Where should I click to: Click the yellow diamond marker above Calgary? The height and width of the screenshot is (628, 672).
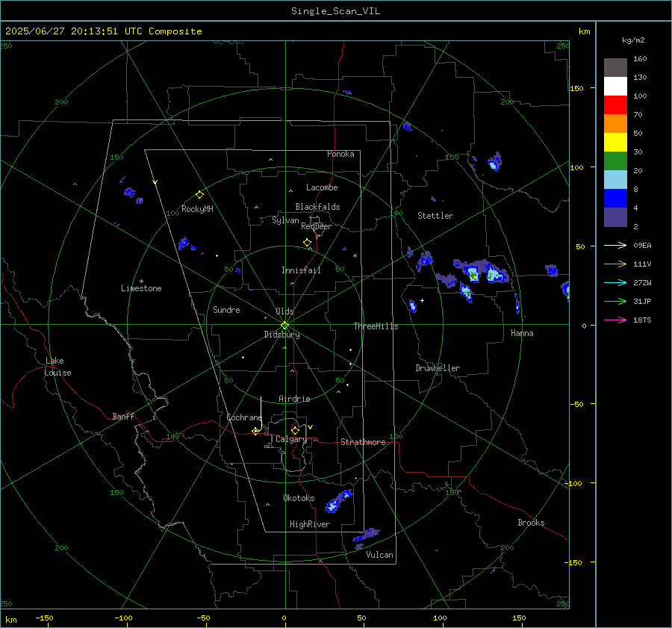coord(295,430)
